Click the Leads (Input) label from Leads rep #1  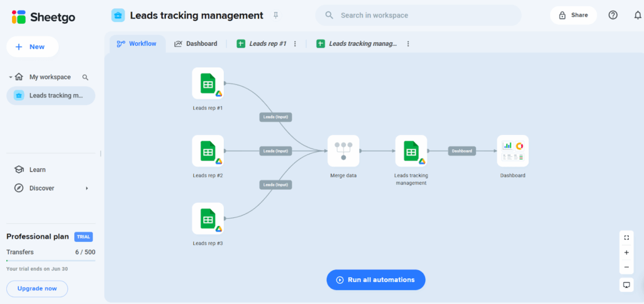coord(275,117)
